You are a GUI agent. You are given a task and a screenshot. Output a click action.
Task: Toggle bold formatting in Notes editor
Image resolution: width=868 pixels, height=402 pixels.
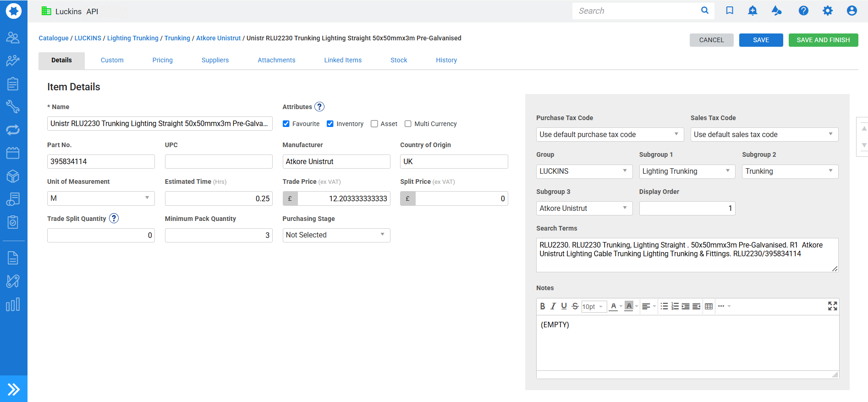543,306
